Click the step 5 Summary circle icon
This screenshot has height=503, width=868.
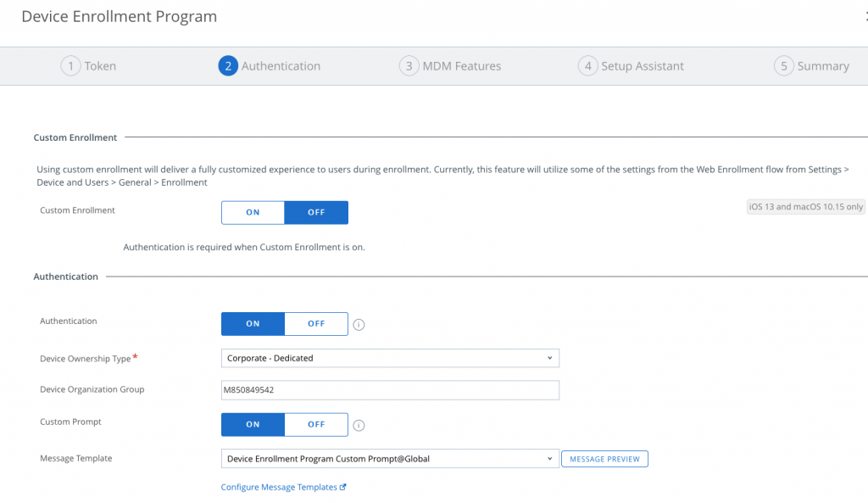784,66
